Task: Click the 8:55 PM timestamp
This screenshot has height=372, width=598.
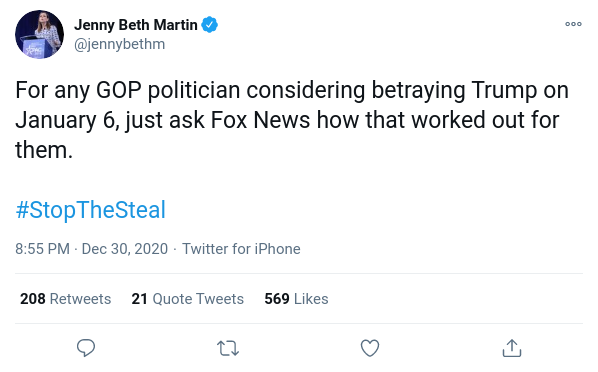Action: coord(42,249)
